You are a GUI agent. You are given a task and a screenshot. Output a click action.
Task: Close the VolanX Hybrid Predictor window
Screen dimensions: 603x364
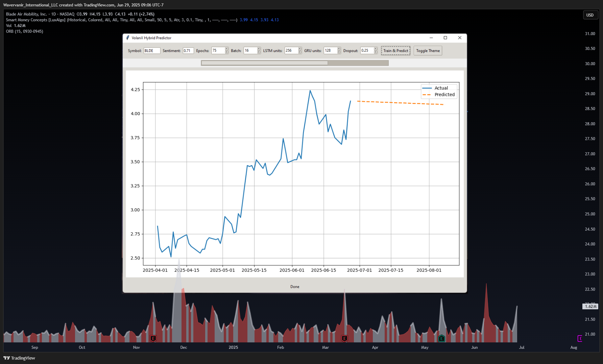tap(460, 38)
